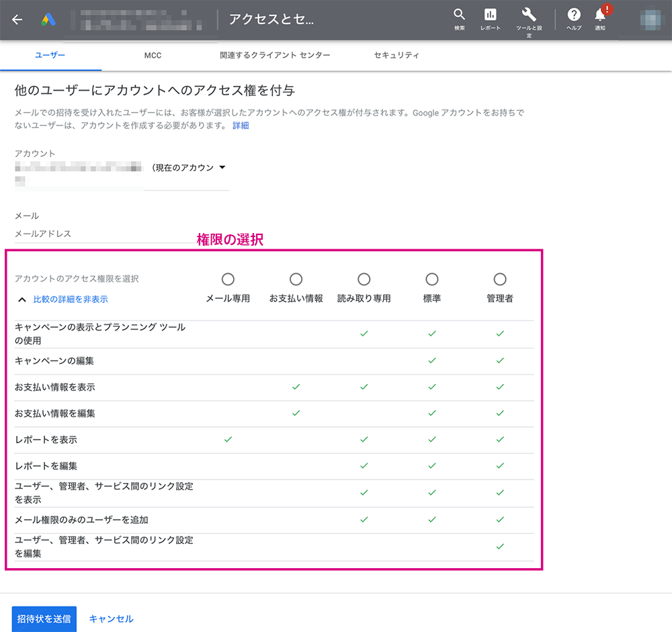Screen dimensions: 672x632
Task: Click メール権限のみのユーザーを追加 row label
Action: 81,520
